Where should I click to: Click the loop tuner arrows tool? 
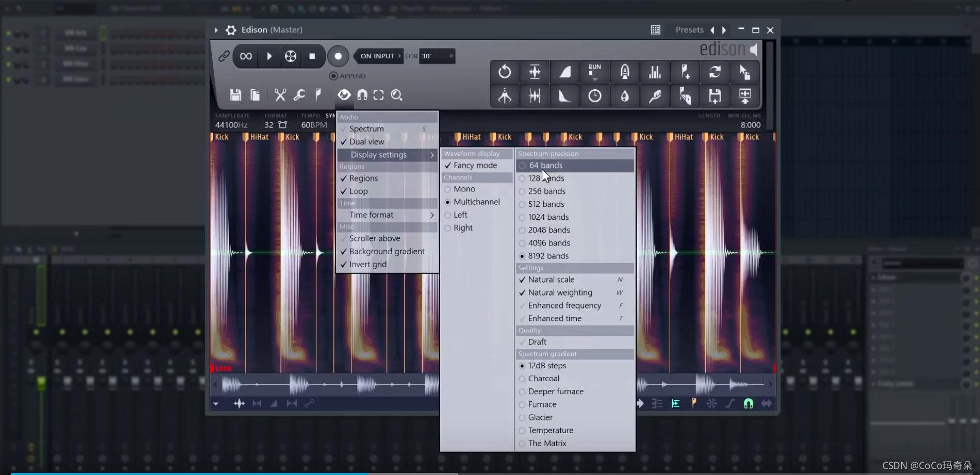click(x=715, y=72)
